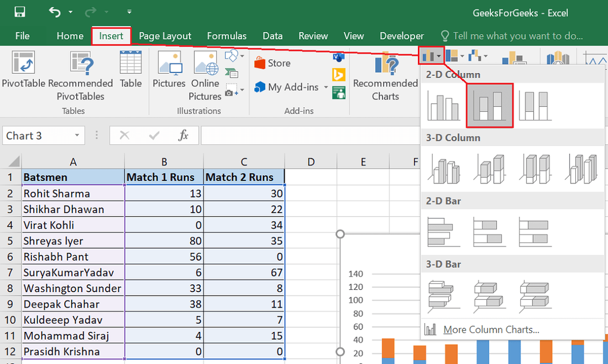The height and width of the screenshot is (364, 608).
Task: Open the People Graph add-in
Action: click(x=338, y=93)
